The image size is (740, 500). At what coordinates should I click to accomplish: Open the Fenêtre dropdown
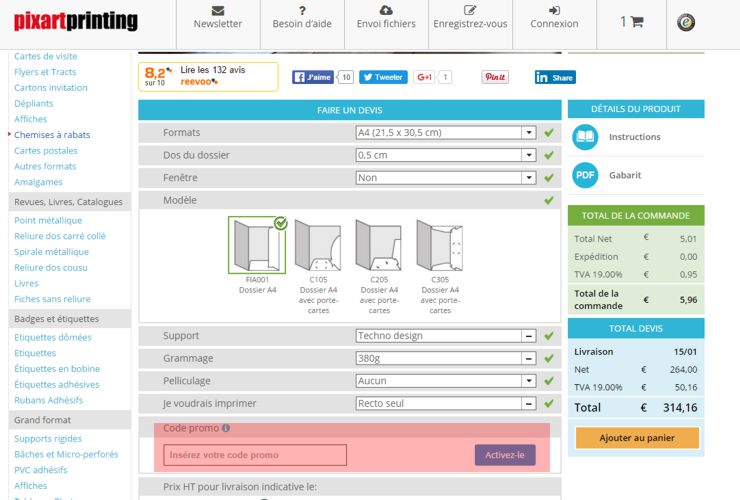(446, 178)
